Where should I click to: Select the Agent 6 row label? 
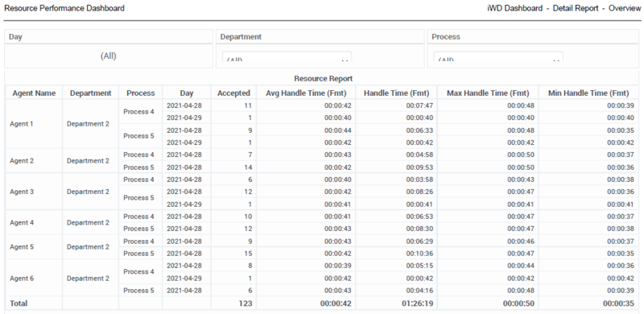pyautogui.click(x=22, y=279)
